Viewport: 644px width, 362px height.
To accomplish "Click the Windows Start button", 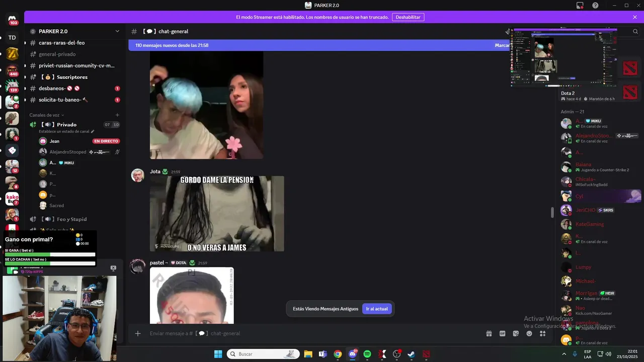I will 218,354.
